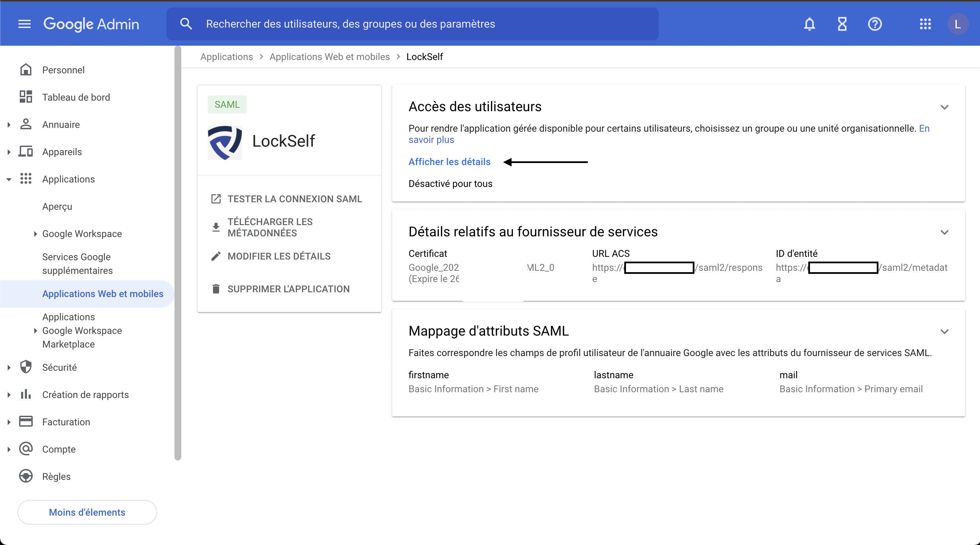Image resolution: width=980 pixels, height=545 pixels.
Task: Click the LockSelf shield logo
Action: [225, 143]
